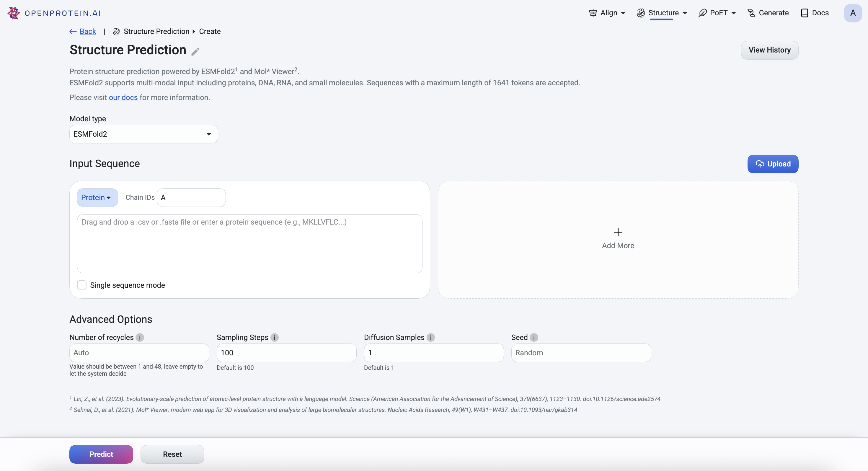Click the Docs book icon
This screenshot has width=868, height=471.
[x=805, y=13]
